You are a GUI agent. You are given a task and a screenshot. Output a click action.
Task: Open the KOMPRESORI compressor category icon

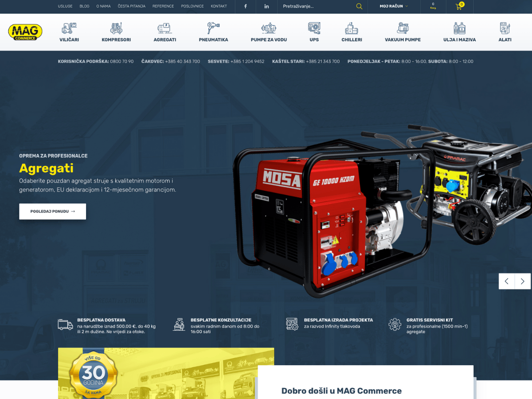point(116,28)
